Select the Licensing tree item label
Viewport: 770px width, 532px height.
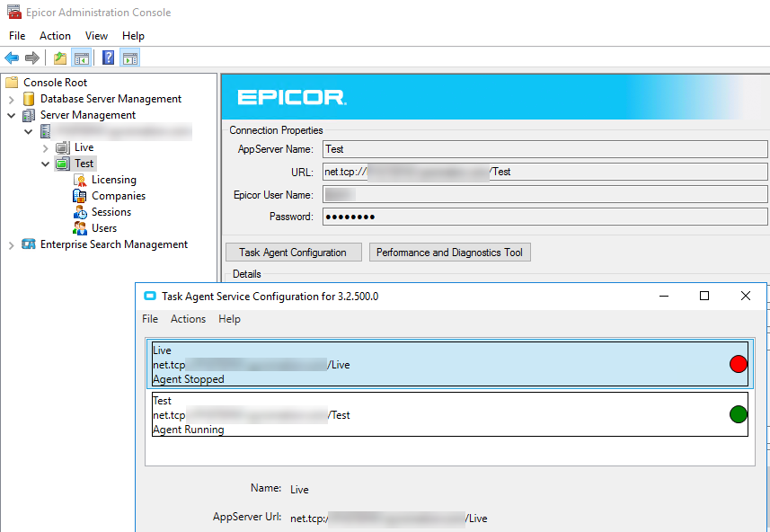tap(114, 180)
